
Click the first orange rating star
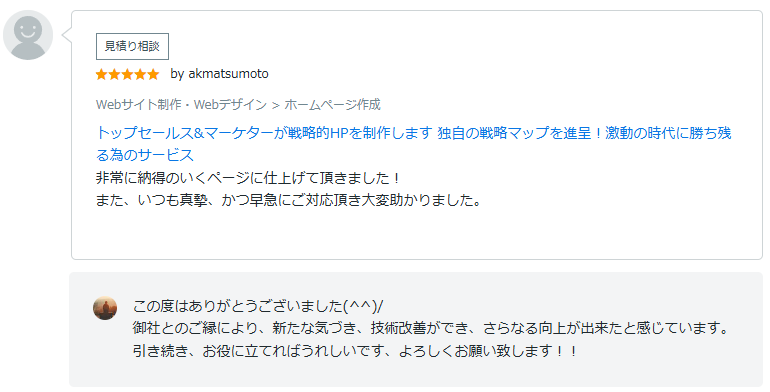click(x=102, y=74)
